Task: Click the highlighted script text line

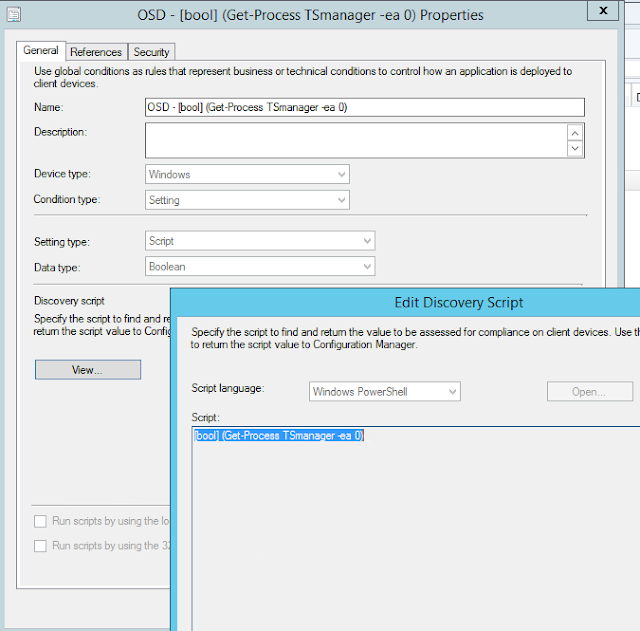Action: pyautogui.click(x=278, y=435)
